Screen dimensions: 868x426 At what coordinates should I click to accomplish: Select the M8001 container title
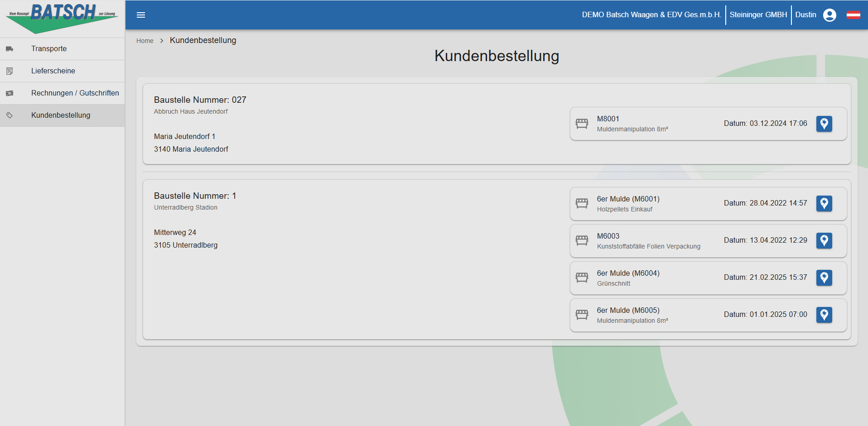[x=608, y=119]
